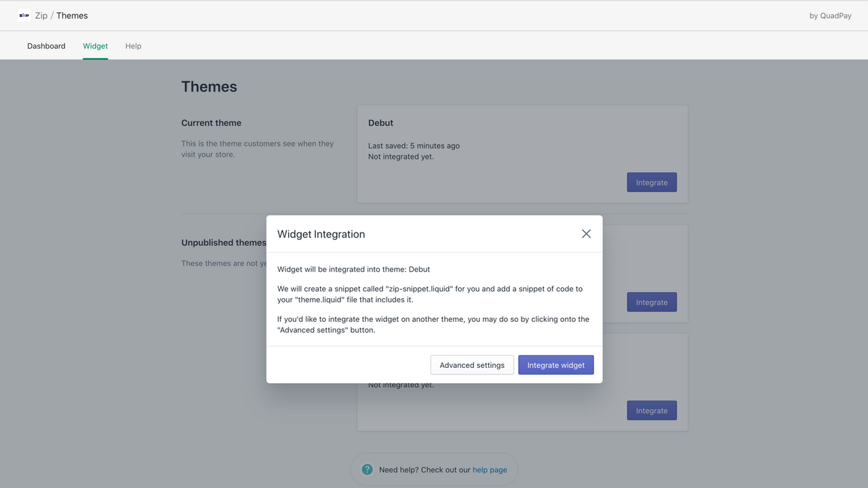Select the Themes breadcrumb label
This screenshot has height=488, width=868.
click(x=72, y=15)
